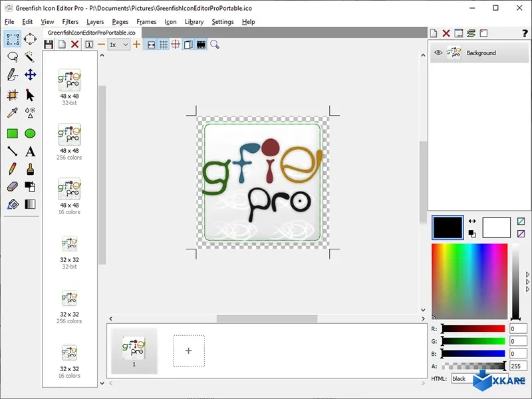Image resolution: width=532 pixels, height=399 pixels.
Task: Click the magnifier test/preview icon
Action: point(215,45)
